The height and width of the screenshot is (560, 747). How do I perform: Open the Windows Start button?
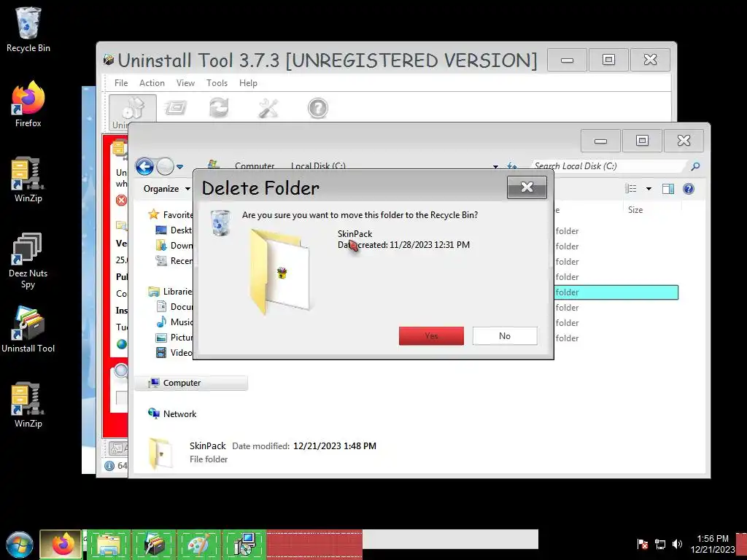19,544
